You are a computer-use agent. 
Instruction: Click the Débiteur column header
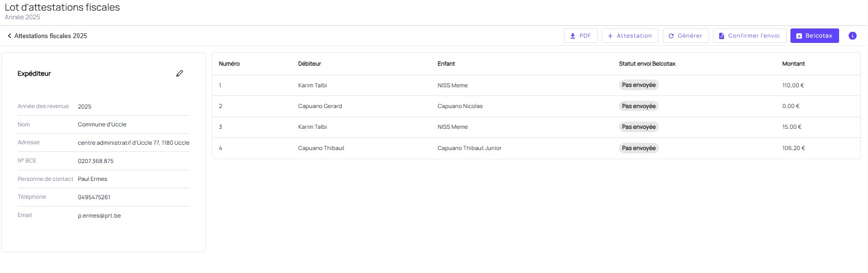click(x=309, y=64)
